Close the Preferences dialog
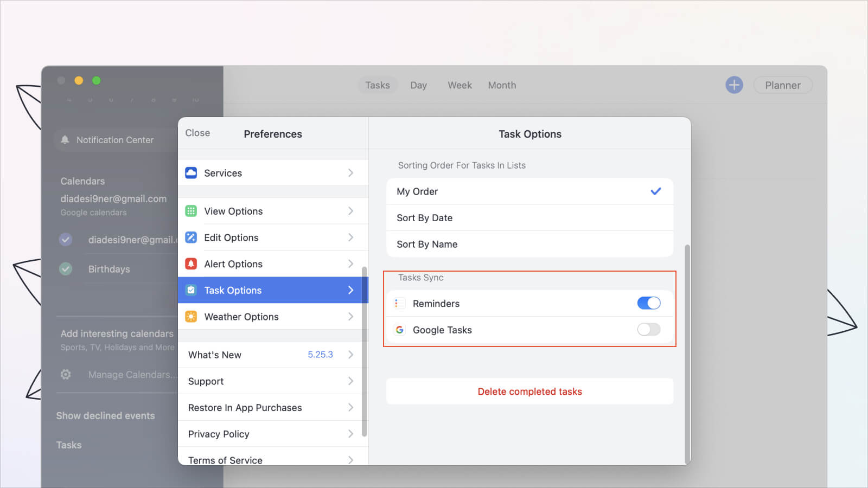 click(197, 133)
